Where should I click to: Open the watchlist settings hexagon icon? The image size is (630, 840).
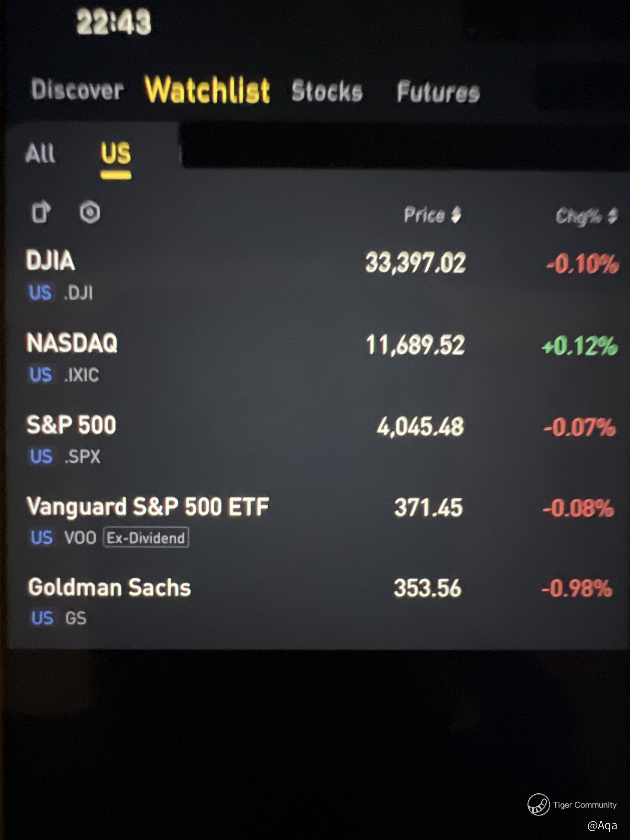[x=90, y=212]
